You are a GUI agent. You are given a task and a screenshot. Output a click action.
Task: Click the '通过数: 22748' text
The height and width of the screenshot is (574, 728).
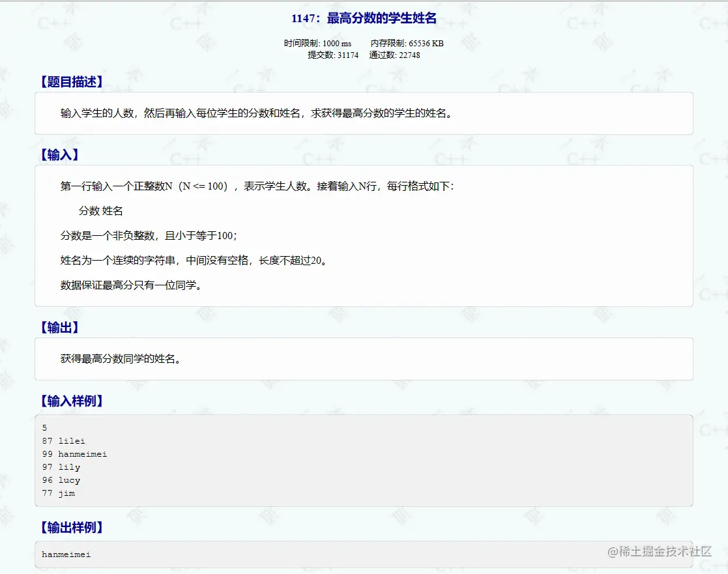point(395,55)
